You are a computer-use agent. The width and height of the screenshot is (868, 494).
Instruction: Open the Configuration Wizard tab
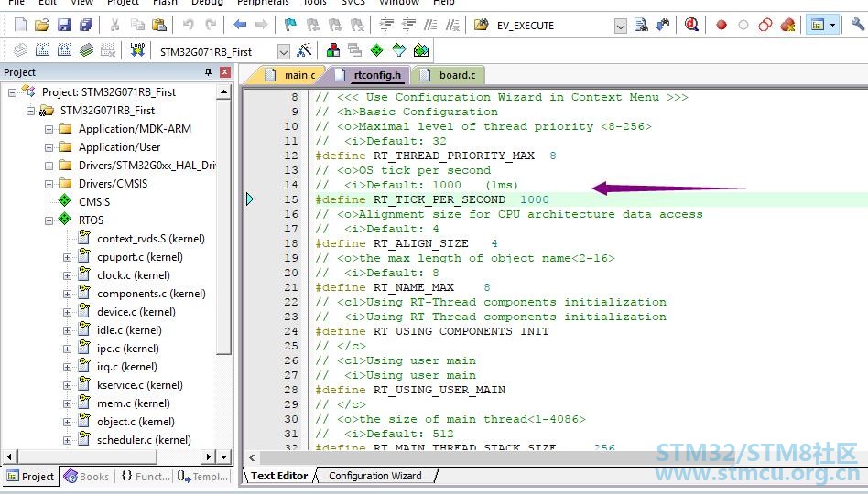375,476
